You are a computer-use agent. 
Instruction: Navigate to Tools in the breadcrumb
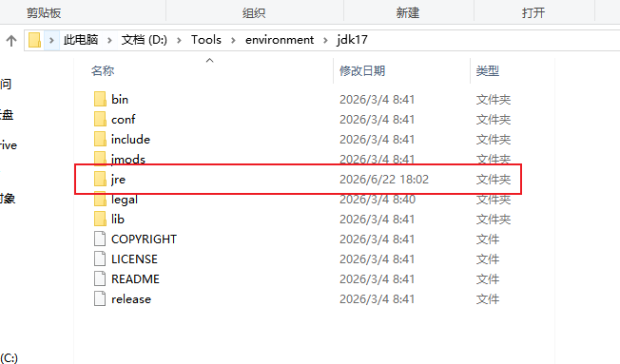(x=206, y=40)
